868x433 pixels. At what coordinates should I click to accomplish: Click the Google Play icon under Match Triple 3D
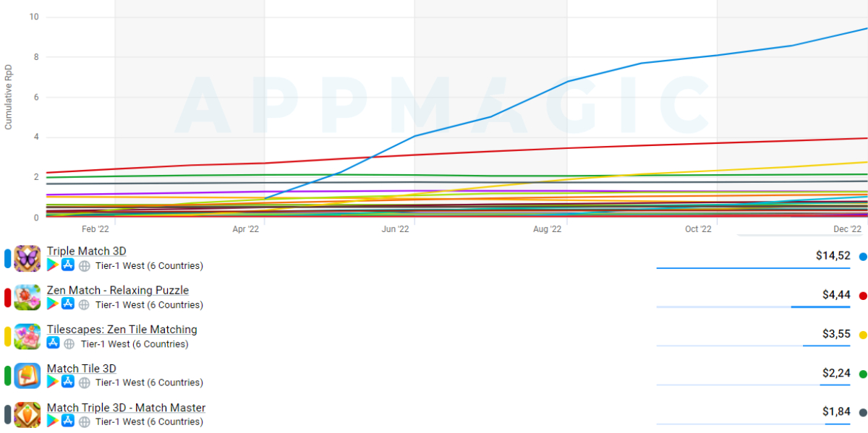53,421
